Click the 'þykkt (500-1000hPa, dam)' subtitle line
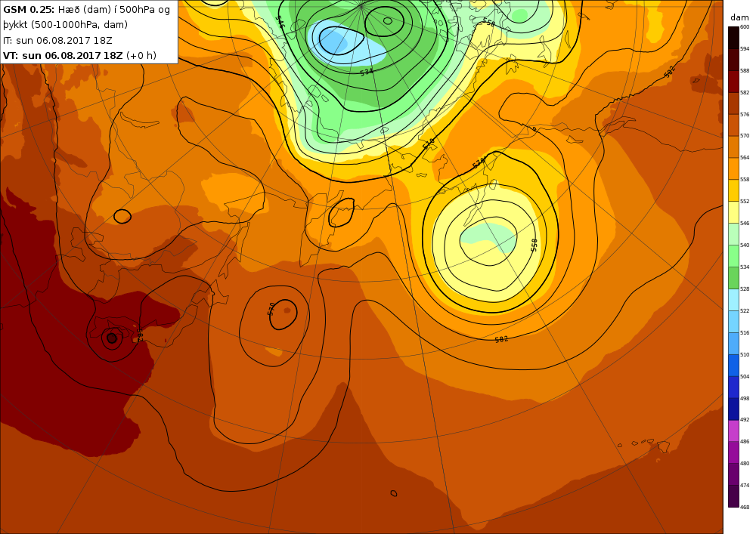 (65, 25)
